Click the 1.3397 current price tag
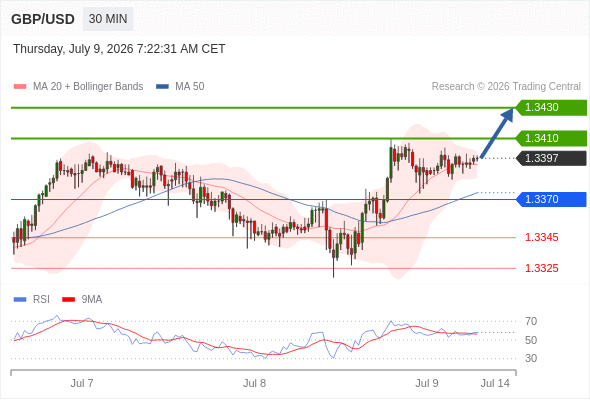The image size is (590, 400). [x=551, y=158]
